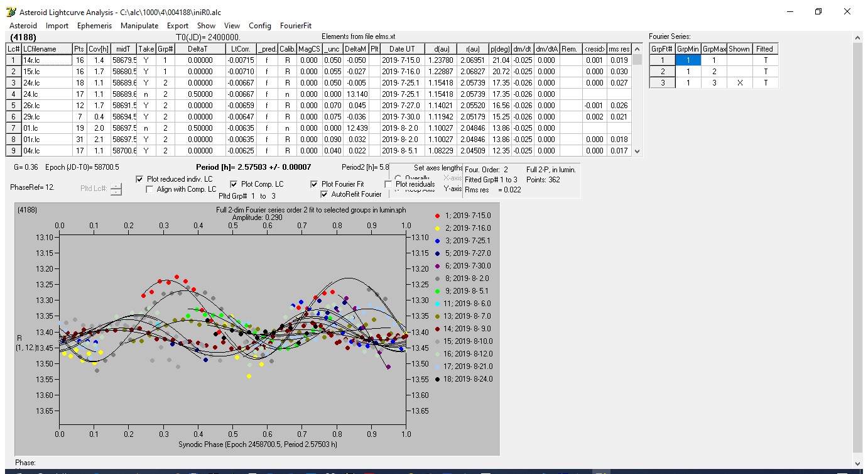The height and width of the screenshot is (474, 868).
Task: Toggle AutoRefit Fourier checkbox
Action: (x=325, y=194)
